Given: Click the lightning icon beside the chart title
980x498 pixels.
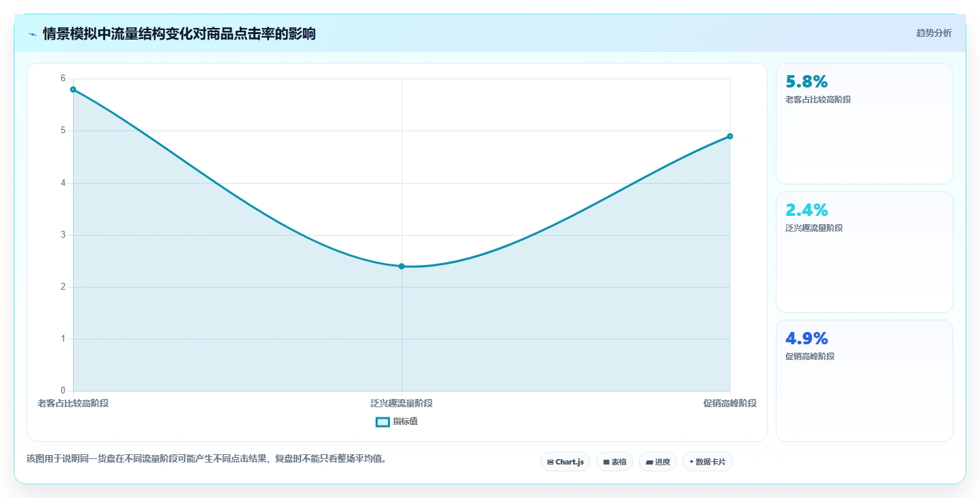Looking at the screenshot, I should [x=32, y=33].
